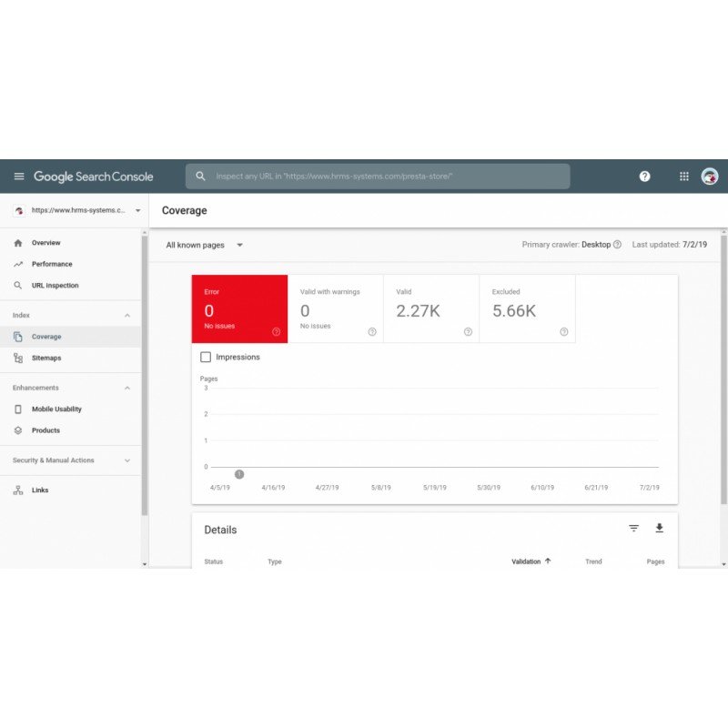This screenshot has width=728, height=728.
Task: Click the Google Search Console logo
Action: tap(94, 177)
